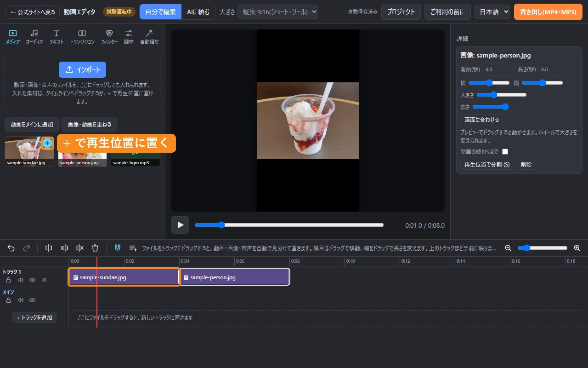Click 書き出し(MP4・MP3) export button
This screenshot has height=368, width=588.
(x=548, y=12)
